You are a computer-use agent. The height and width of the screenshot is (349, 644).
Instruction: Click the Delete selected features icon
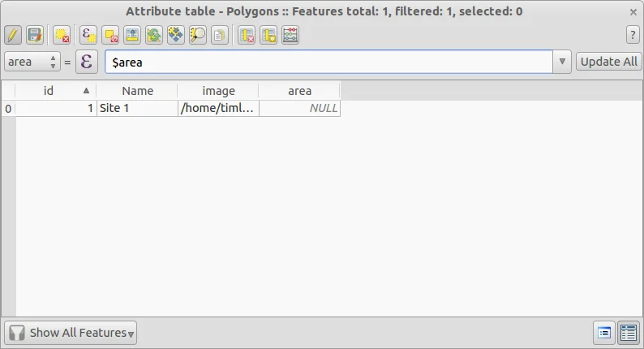pos(62,35)
